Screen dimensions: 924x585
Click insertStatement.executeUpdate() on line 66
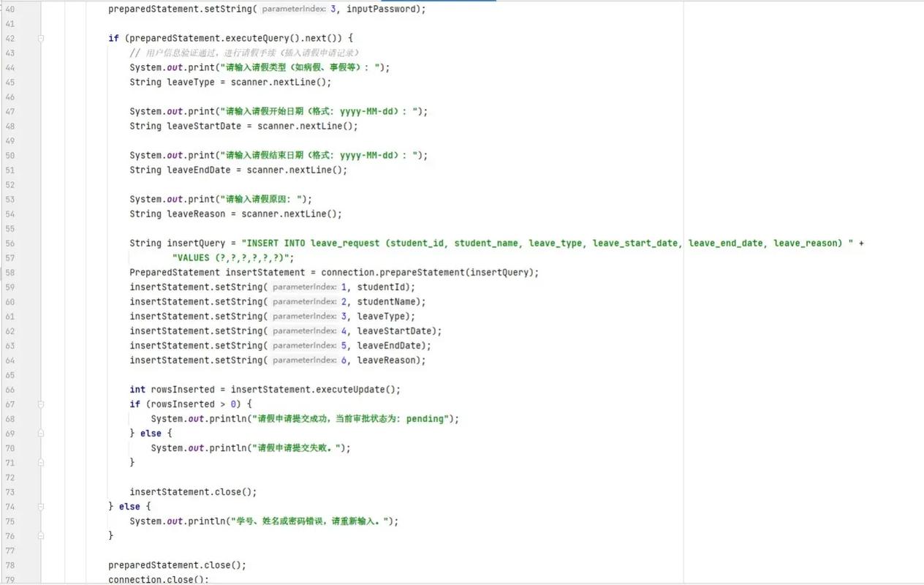313,389
